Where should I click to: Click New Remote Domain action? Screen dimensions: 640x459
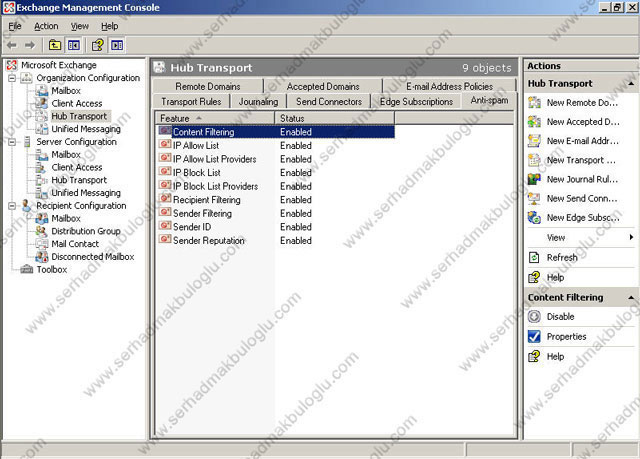[x=573, y=102]
